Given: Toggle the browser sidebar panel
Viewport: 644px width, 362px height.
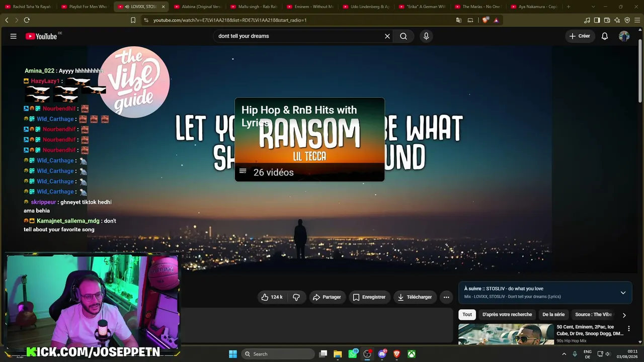Looking at the screenshot, I should pos(597,20).
